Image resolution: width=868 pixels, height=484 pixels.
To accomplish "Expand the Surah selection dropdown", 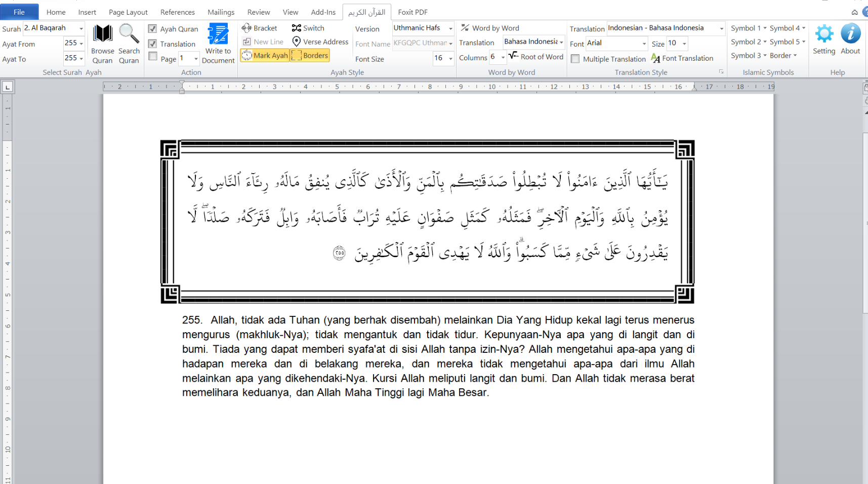I will 81,28.
